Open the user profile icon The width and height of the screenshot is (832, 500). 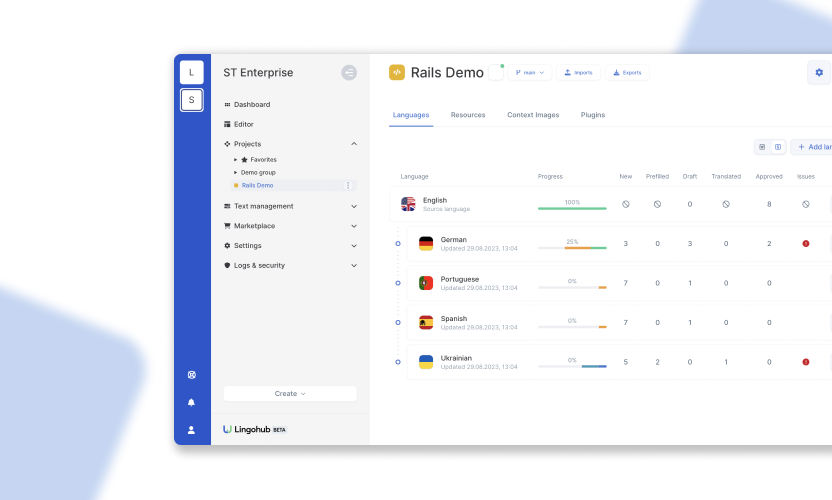(x=192, y=430)
